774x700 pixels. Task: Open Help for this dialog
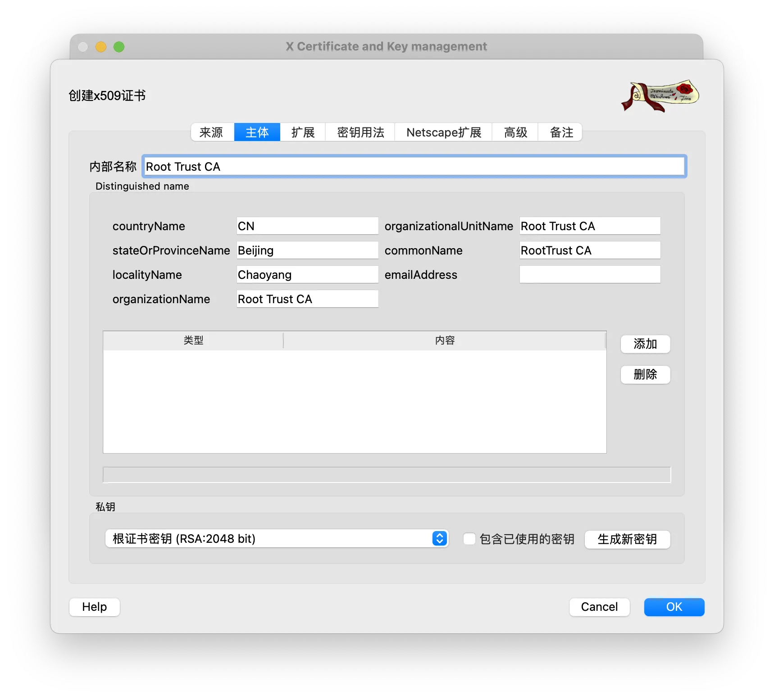pos(95,607)
